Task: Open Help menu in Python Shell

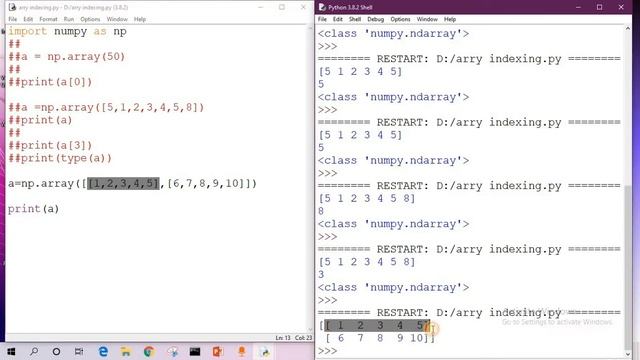Action: 449,19
